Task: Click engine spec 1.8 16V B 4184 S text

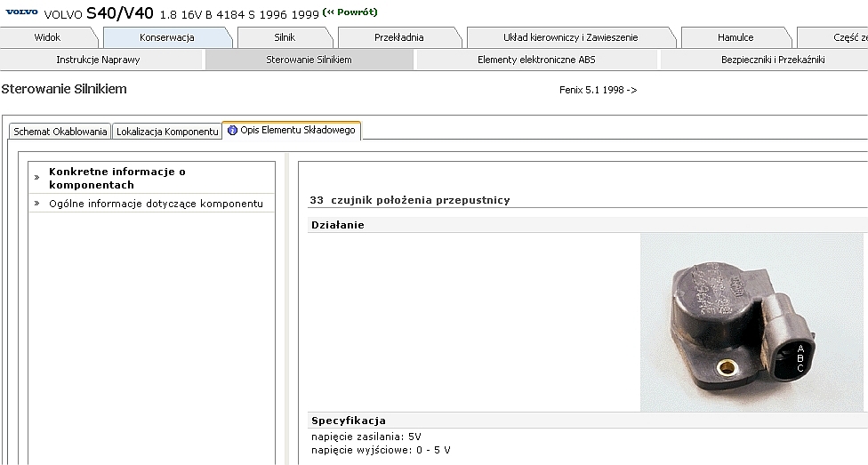Action: click(207, 14)
